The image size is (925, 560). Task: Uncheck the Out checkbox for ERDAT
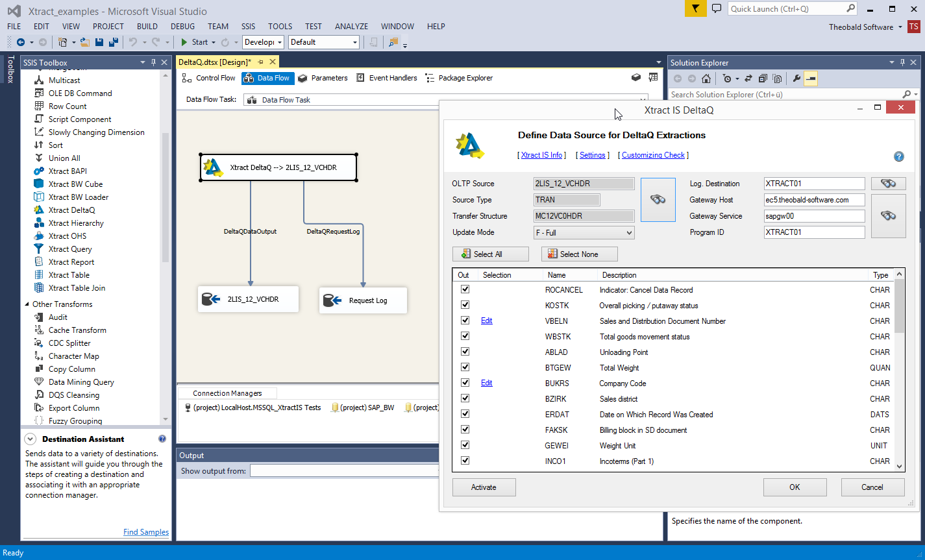point(465,414)
